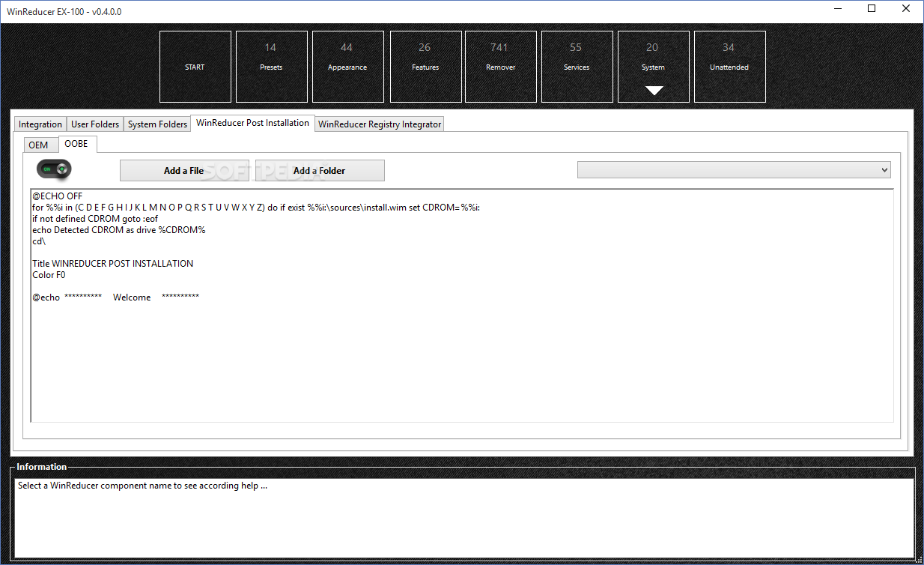
Task: Toggle the OOBE ON/OFF switch
Action: (x=54, y=170)
